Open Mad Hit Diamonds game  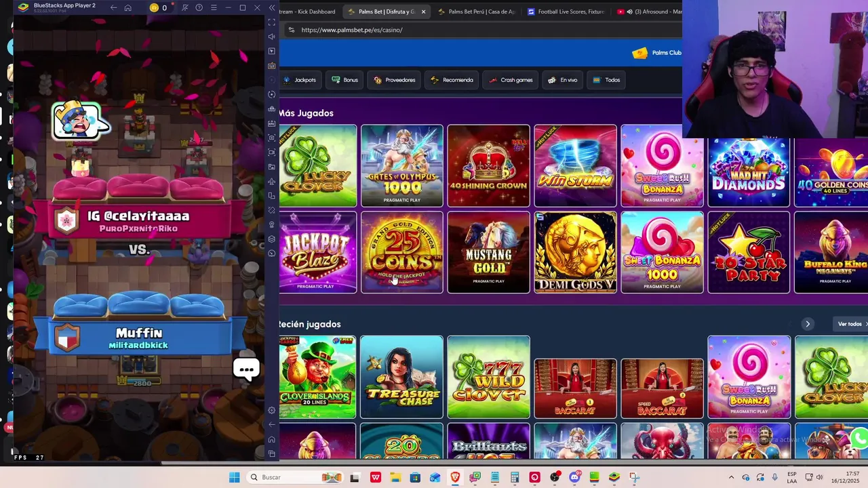click(749, 172)
